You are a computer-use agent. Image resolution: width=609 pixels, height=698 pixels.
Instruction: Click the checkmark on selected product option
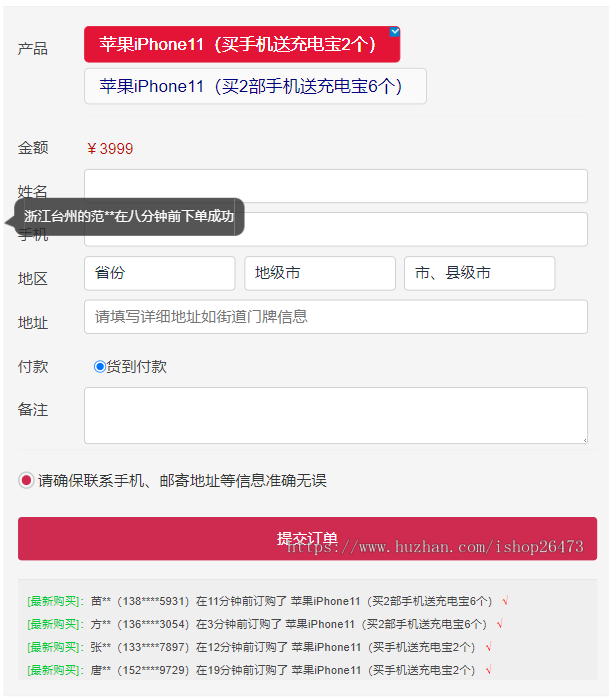pos(395,32)
